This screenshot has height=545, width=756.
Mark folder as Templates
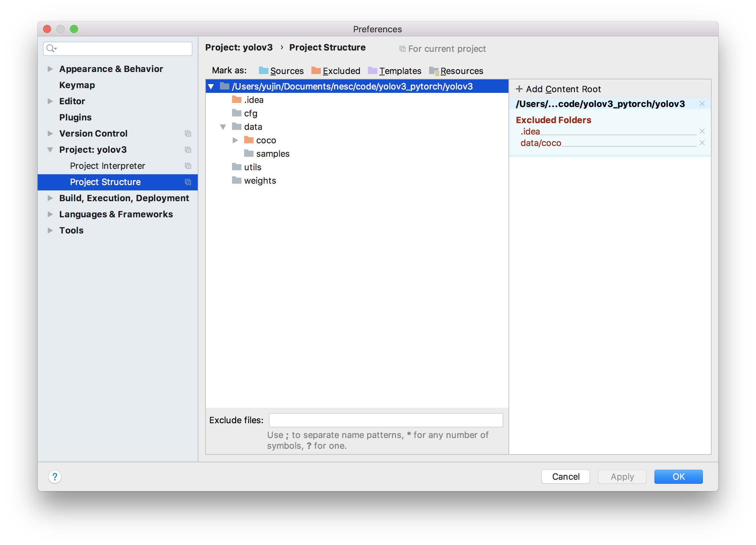[x=394, y=71]
